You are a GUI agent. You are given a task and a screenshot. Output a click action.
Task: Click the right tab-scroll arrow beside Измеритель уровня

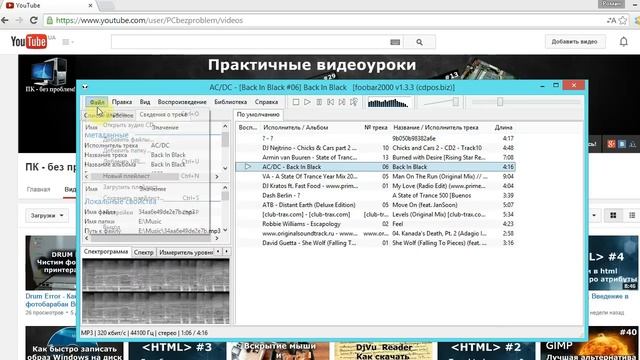(x=226, y=252)
